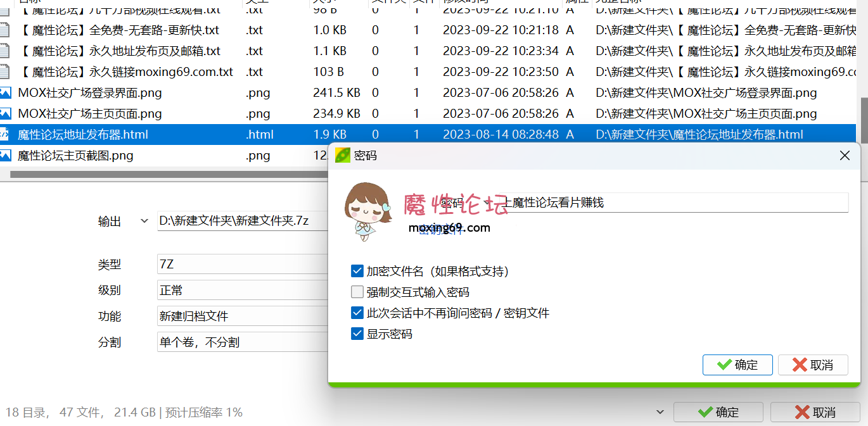Confirm password with dialog's 确定 button

[737, 365]
